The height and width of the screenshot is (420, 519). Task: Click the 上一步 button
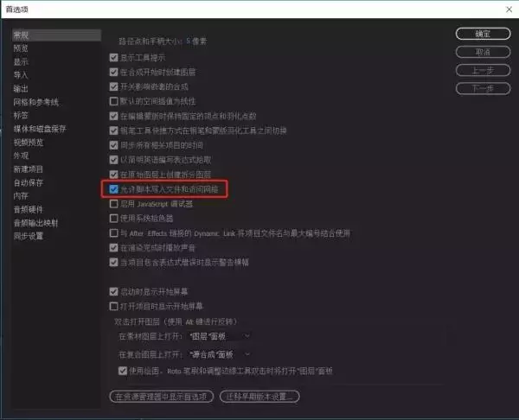click(x=483, y=70)
